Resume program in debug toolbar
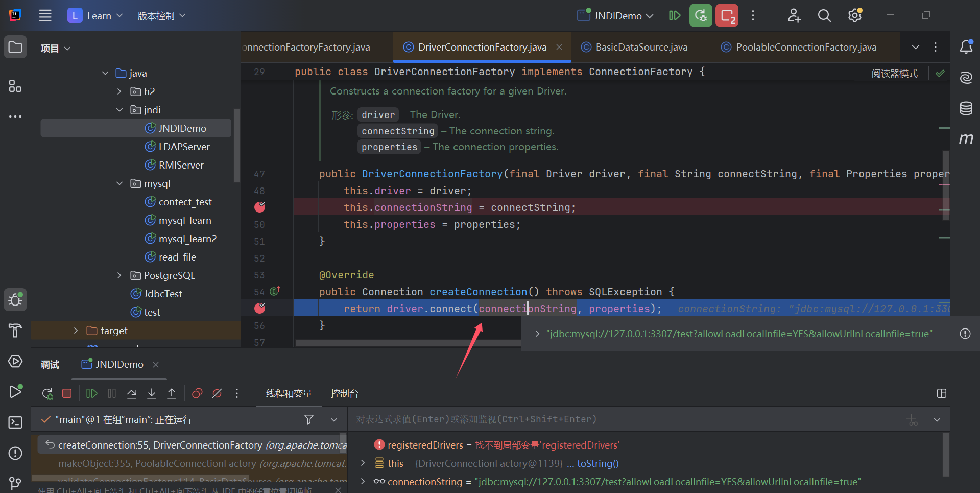This screenshot has height=493, width=980. tap(91, 393)
